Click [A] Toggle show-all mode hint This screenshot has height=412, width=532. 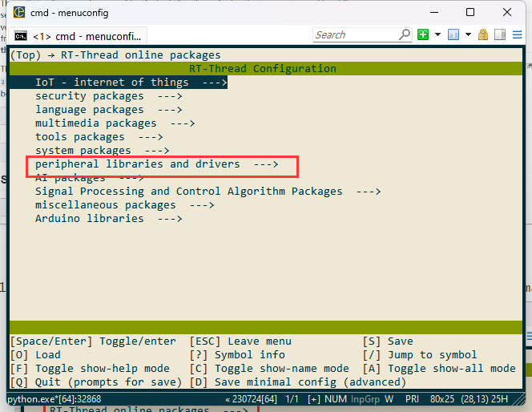(x=439, y=369)
